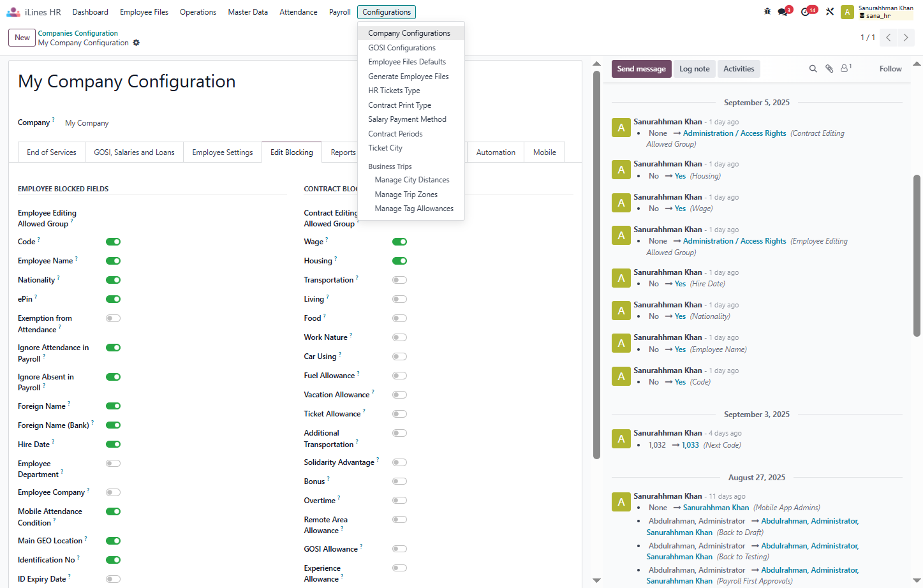Select GOSI Configurations from the menu
The image size is (923, 588).
[x=411, y=48]
